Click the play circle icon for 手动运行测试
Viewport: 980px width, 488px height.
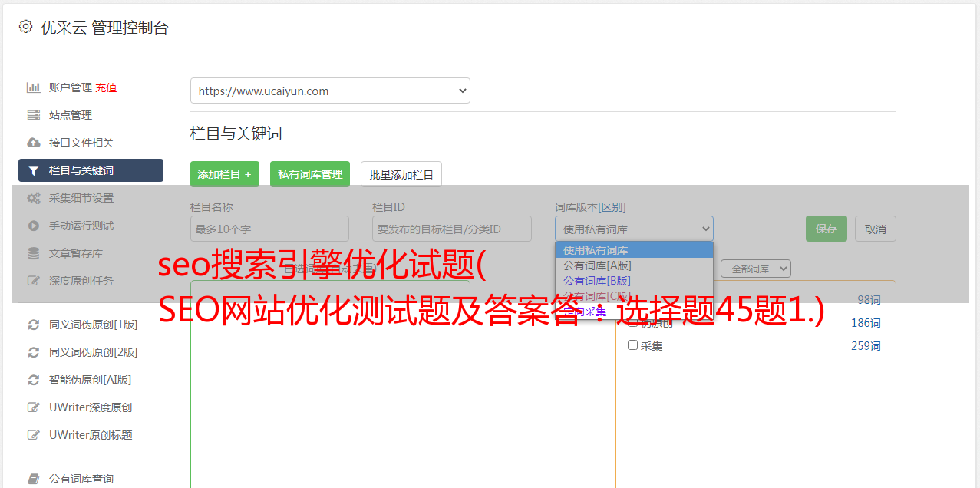[x=33, y=226]
